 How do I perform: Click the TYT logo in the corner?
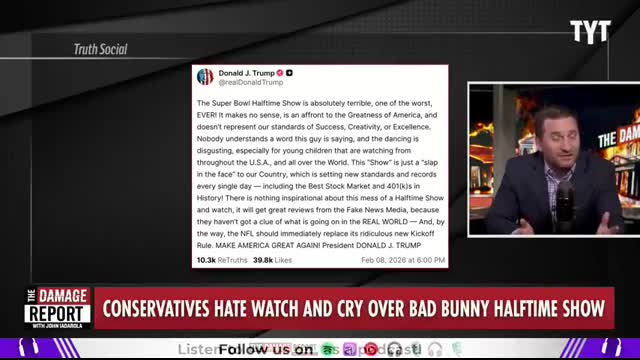pyautogui.click(x=590, y=31)
